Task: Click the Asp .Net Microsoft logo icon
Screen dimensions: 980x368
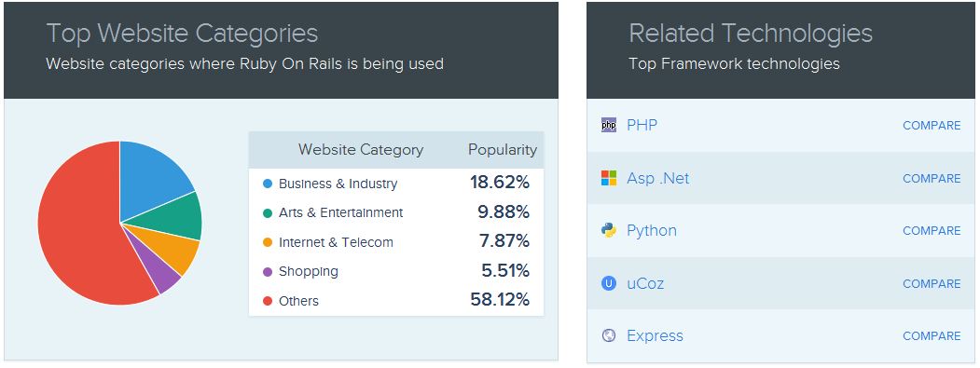Action: (x=608, y=178)
